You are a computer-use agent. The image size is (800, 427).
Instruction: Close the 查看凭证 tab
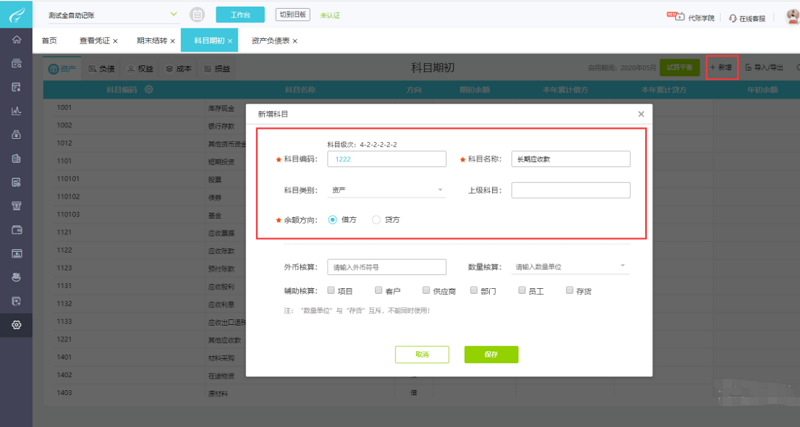[x=115, y=41]
